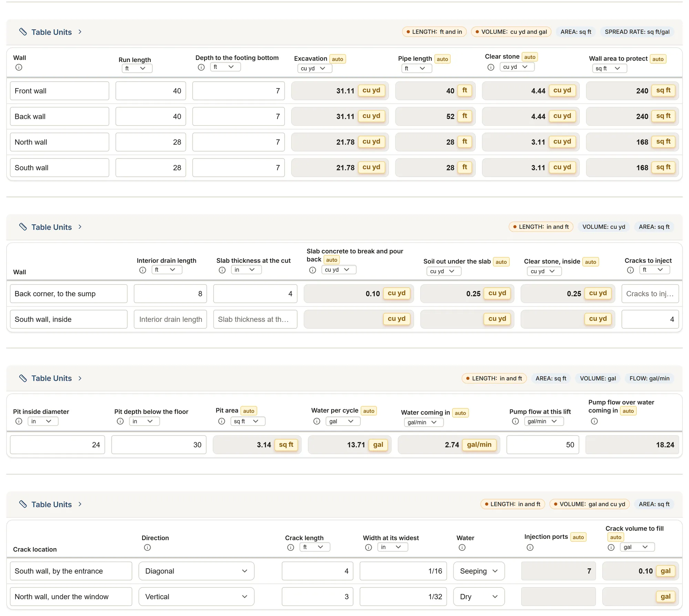Click the info icon under the Wall header

coord(19,68)
